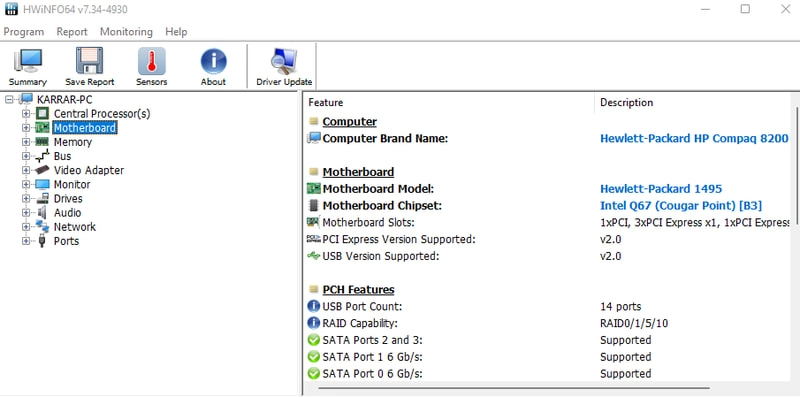The width and height of the screenshot is (800, 397).
Task: Select Motherboard in the tree
Action: pos(85,128)
